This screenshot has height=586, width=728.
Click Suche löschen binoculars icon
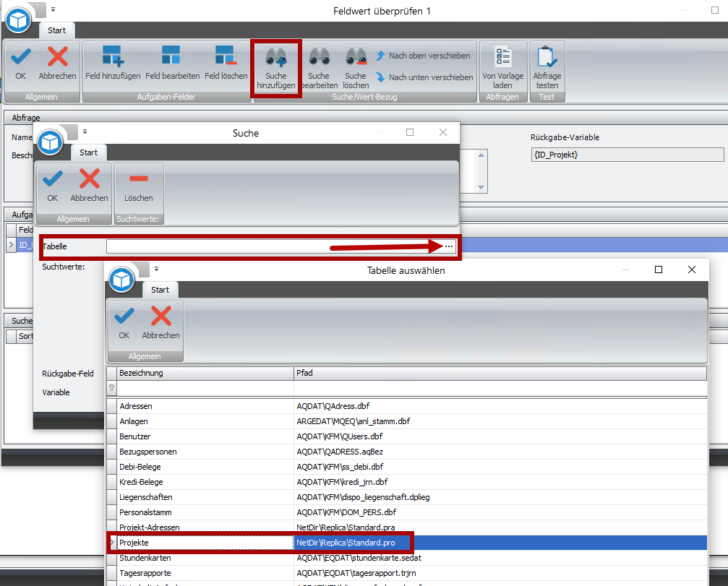(356, 56)
